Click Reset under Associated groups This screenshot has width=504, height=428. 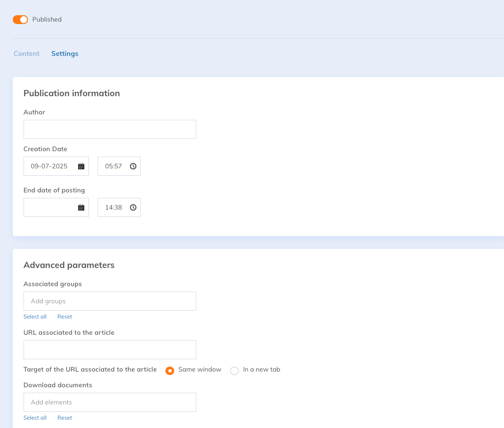point(65,317)
